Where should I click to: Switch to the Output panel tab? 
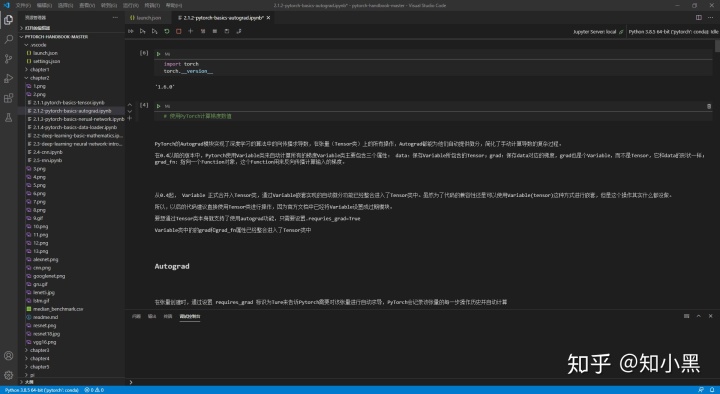152,316
